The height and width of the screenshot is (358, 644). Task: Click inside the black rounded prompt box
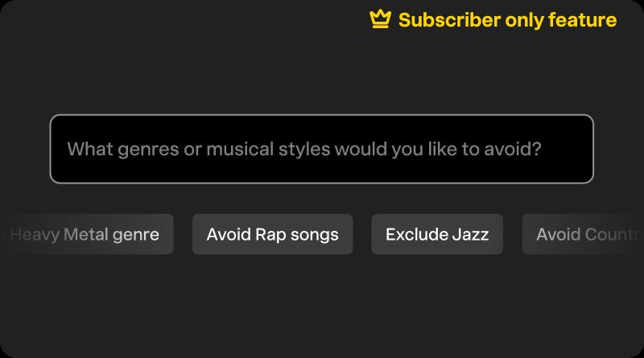(x=321, y=149)
